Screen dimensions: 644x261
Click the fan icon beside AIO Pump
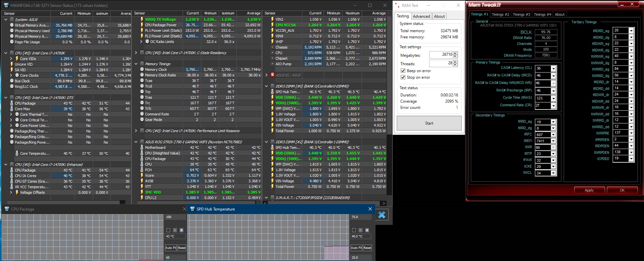tap(272, 64)
